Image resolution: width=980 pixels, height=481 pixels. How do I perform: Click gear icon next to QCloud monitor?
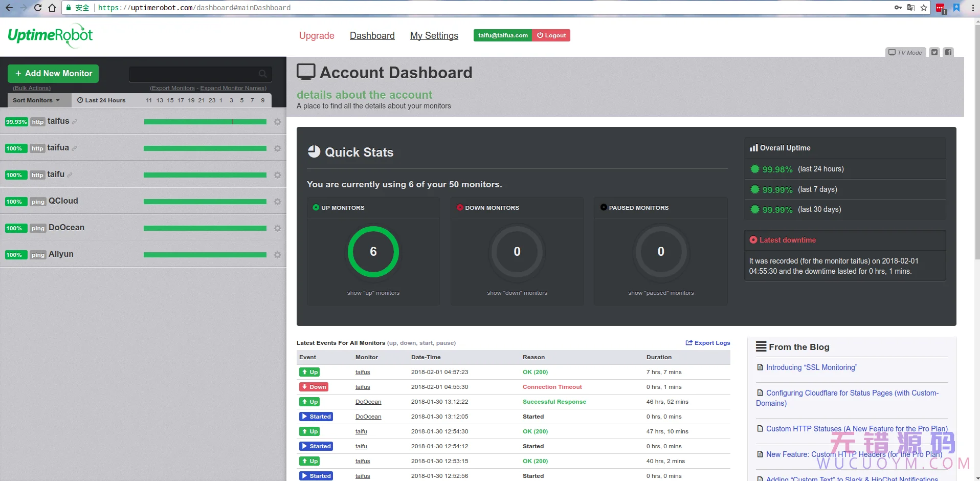pos(277,202)
